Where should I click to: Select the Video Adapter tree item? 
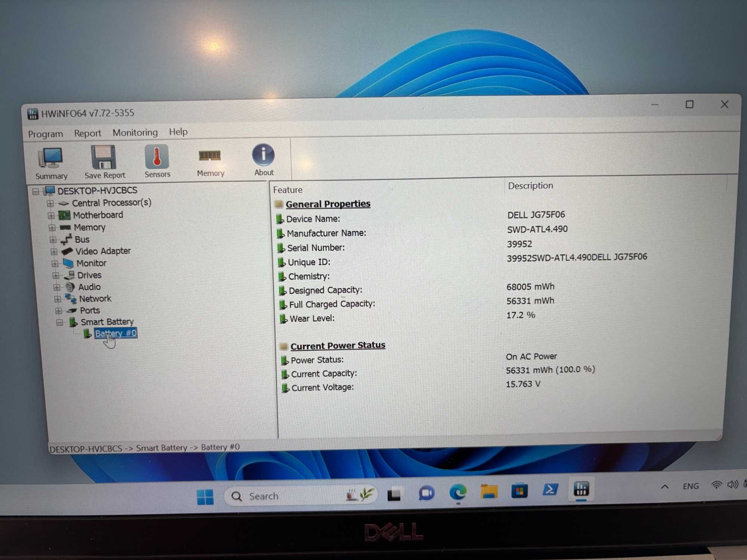[x=103, y=251]
